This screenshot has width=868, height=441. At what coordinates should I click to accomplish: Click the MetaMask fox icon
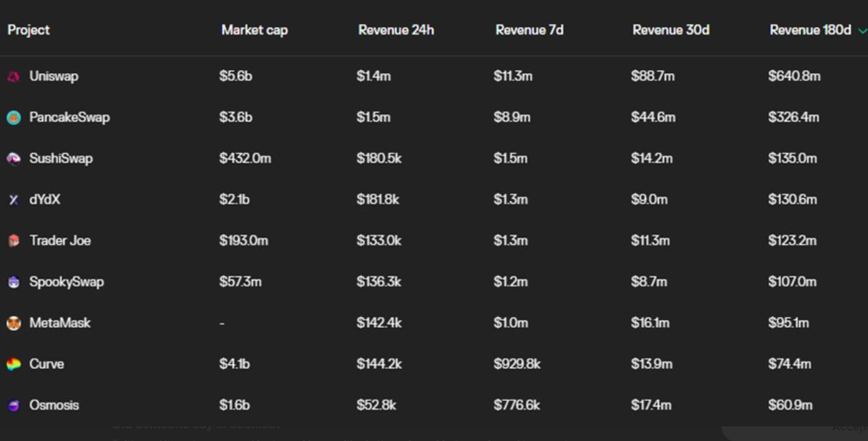13,324
